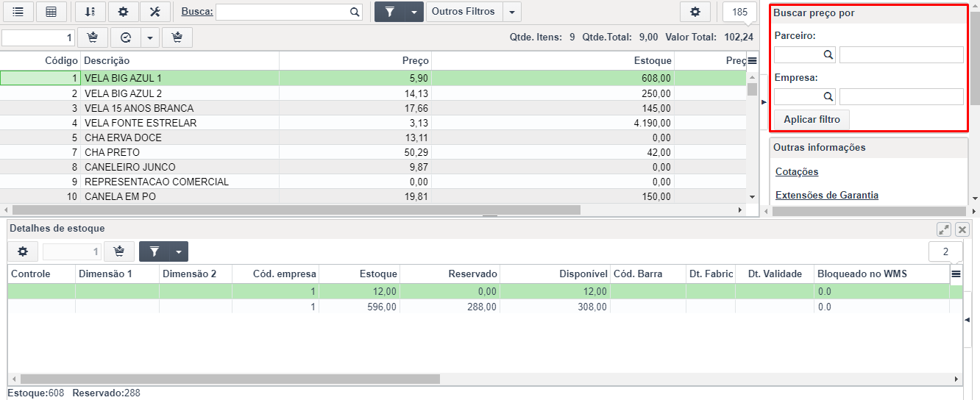Select row VELA 15 ANOS BRANCA
Viewport: 980px width, 400px height.
point(373,108)
